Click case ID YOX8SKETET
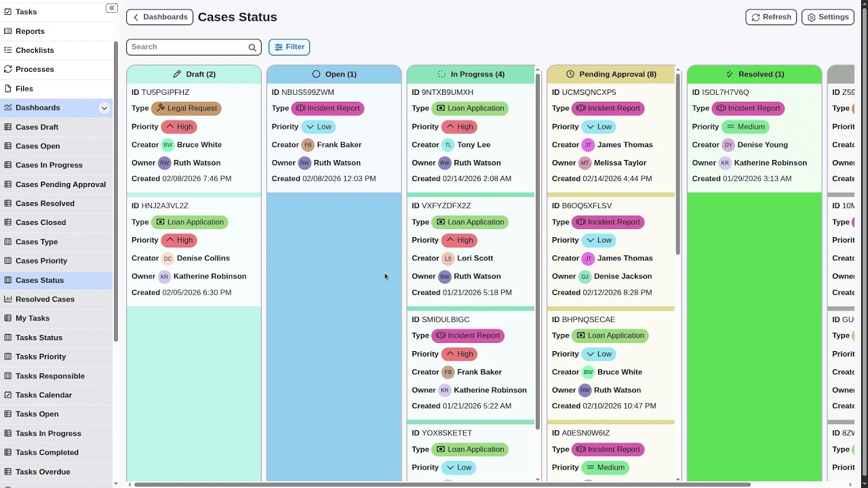 click(447, 433)
